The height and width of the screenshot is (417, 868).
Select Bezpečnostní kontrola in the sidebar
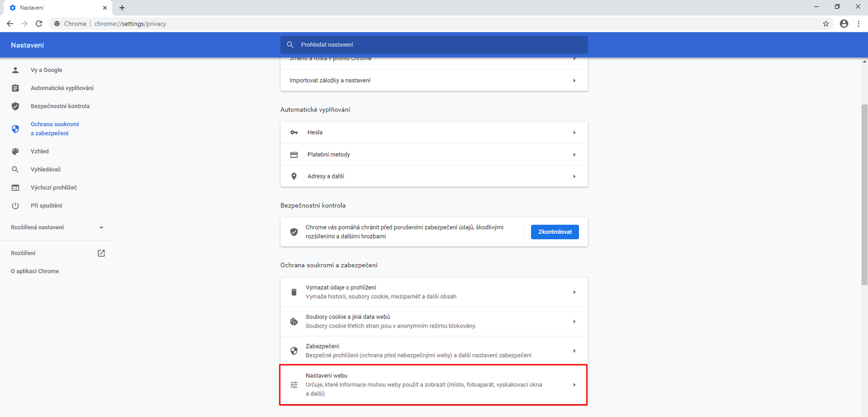pos(60,106)
